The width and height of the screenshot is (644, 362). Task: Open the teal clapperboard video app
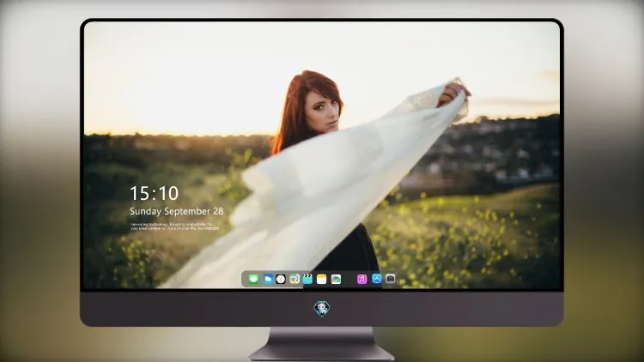pyautogui.click(x=307, y=279)
